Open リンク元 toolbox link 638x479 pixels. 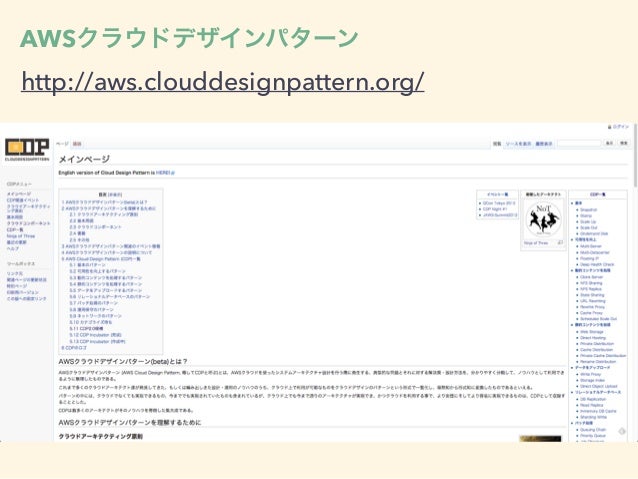[x=15, y=273]
